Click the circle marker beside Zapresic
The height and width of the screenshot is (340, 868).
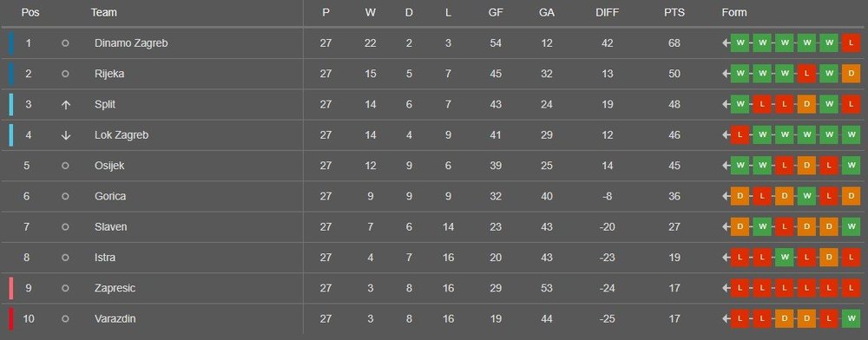point(65,288)
